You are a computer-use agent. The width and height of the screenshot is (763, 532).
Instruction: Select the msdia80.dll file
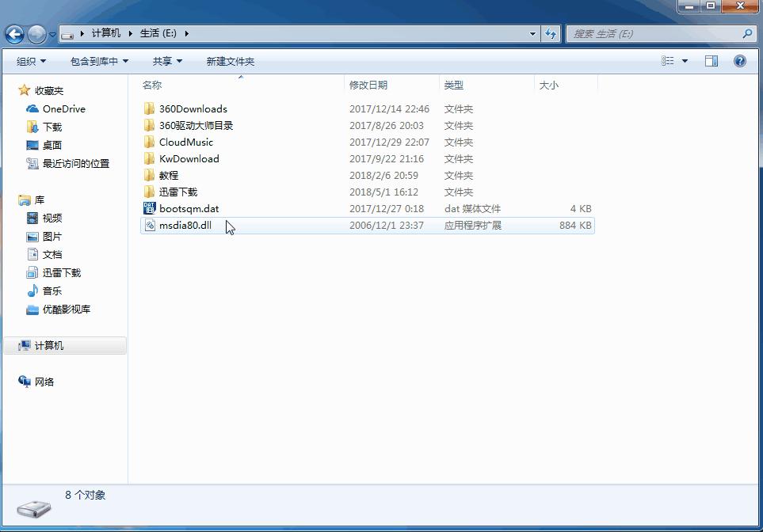(189, 225)
